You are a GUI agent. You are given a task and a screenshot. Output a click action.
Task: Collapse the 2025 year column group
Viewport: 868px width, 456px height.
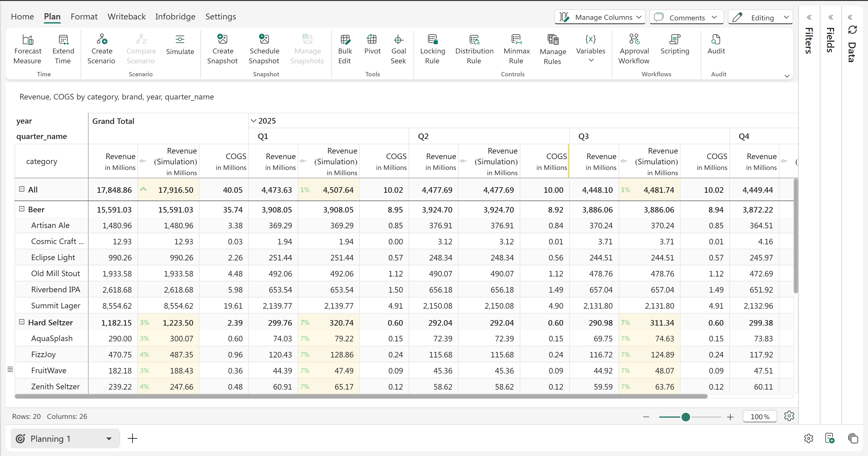(254, 121)
